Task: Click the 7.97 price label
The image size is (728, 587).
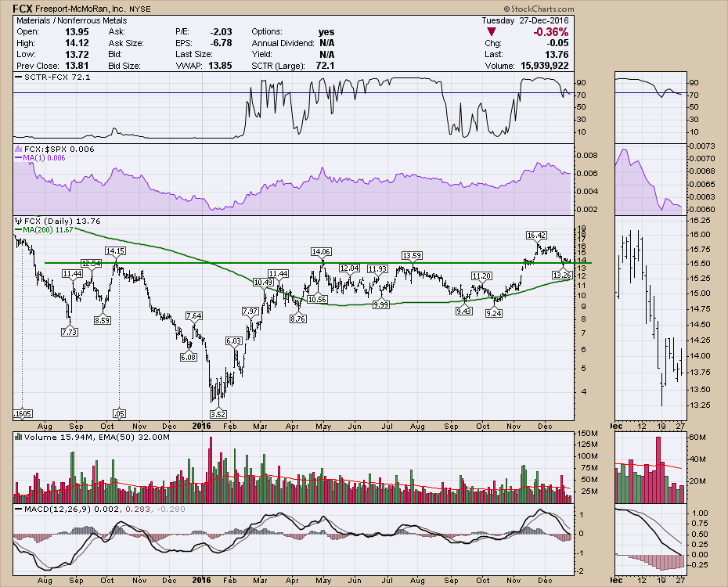Action: pos(250,311)
